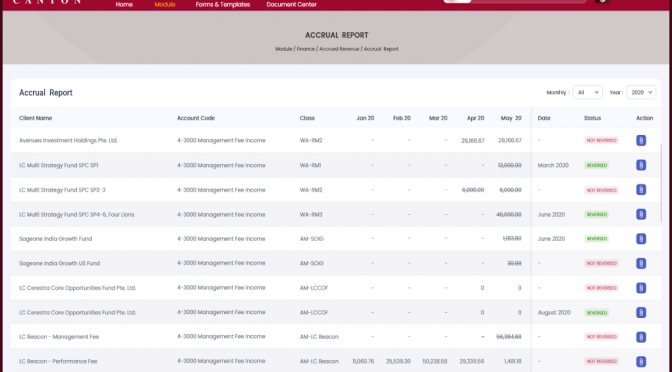This screenshot has height=372, width=672.
Task: Open action icon for Sageone India Growth US Fund
Action: 641,263
